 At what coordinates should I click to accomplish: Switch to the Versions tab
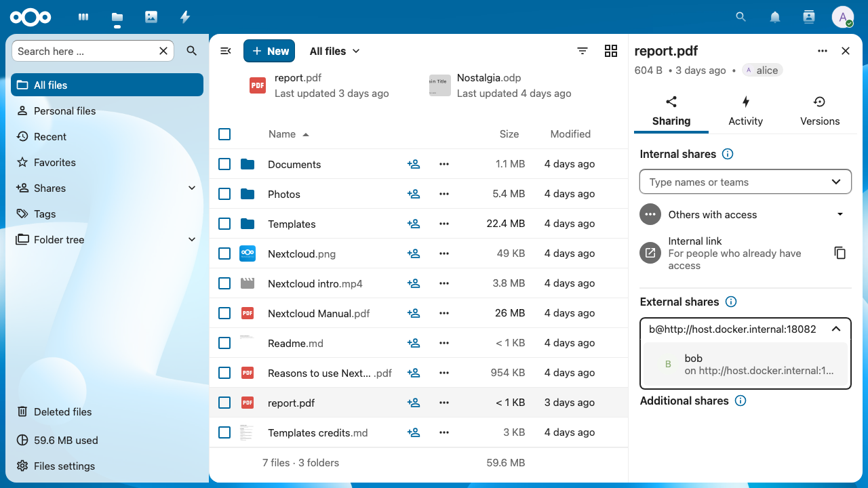point(820,112)
